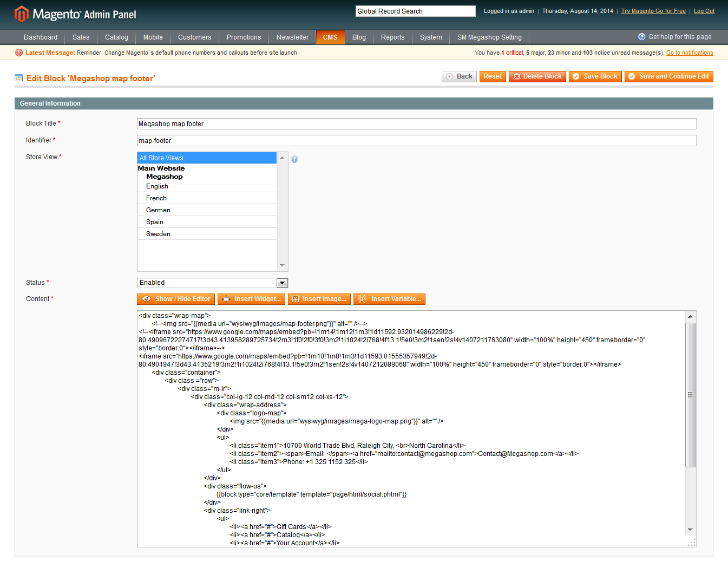728x561 pixels.
Task: Click the widget icon on Insert Widget button
Action: click(x=226, y=299)
